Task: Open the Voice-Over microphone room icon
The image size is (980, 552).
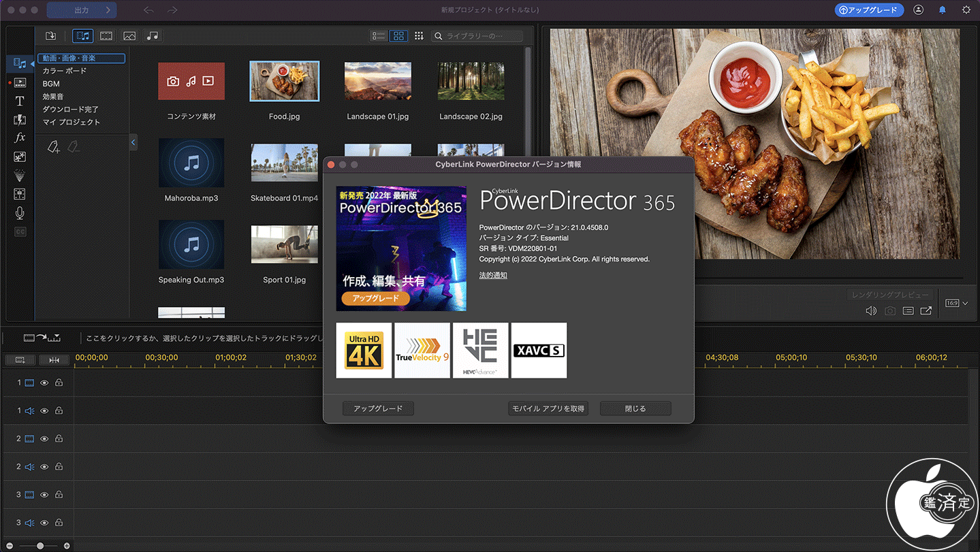Action: 20,213
